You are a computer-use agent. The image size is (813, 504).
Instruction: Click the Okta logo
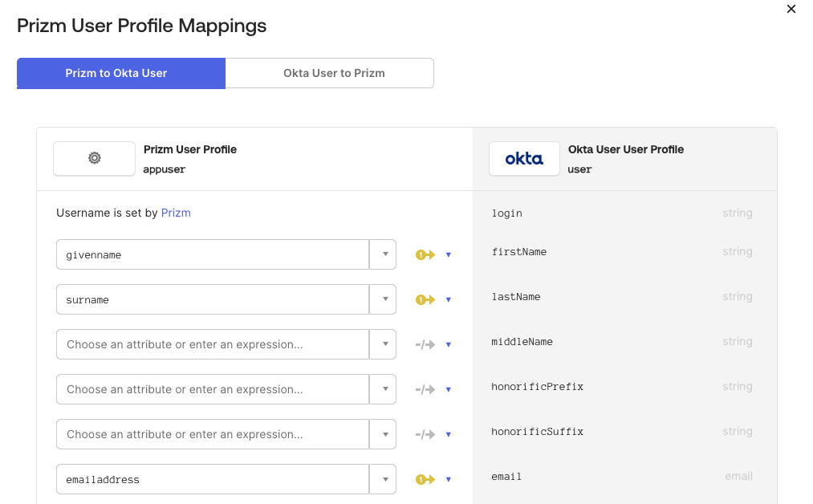524,159
